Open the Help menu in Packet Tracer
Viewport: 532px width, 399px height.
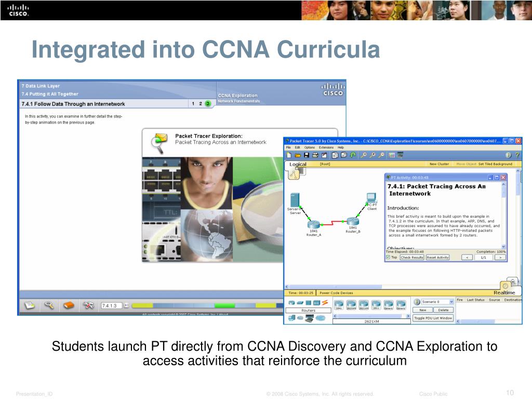341,148
